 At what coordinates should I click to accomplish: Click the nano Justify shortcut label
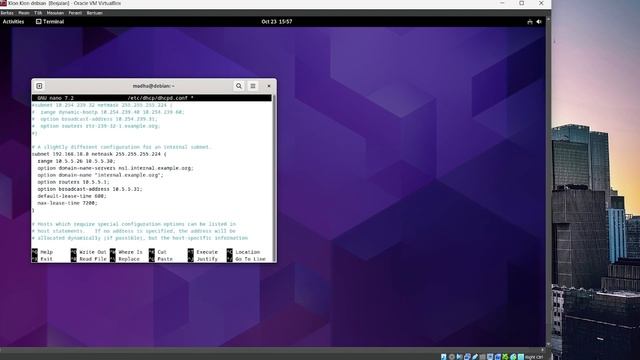coord(207,259)
